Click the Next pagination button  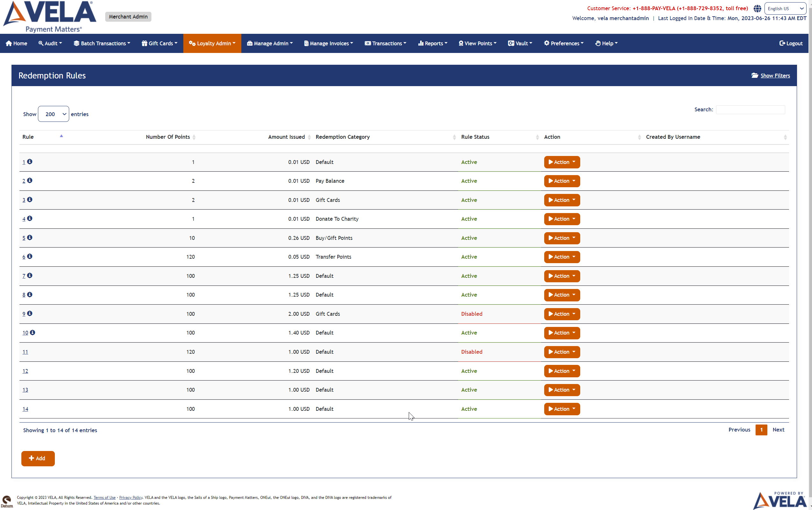778,429
